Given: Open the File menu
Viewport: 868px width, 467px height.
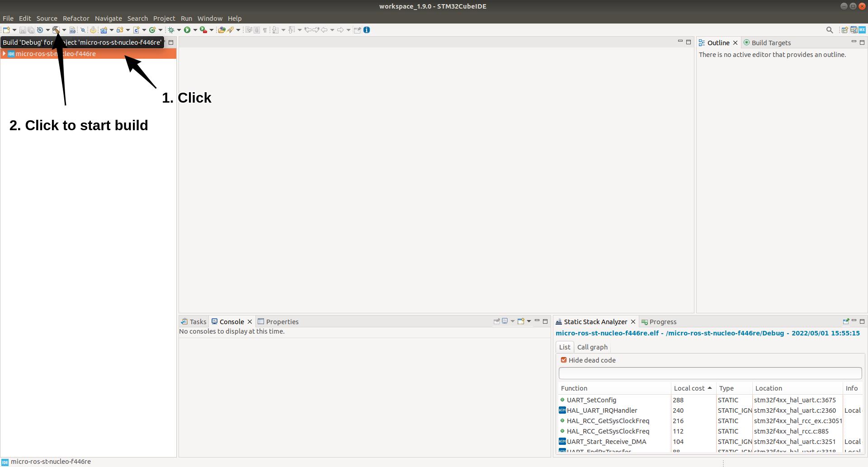Looking at the screenshot, I should coord(8,19).
